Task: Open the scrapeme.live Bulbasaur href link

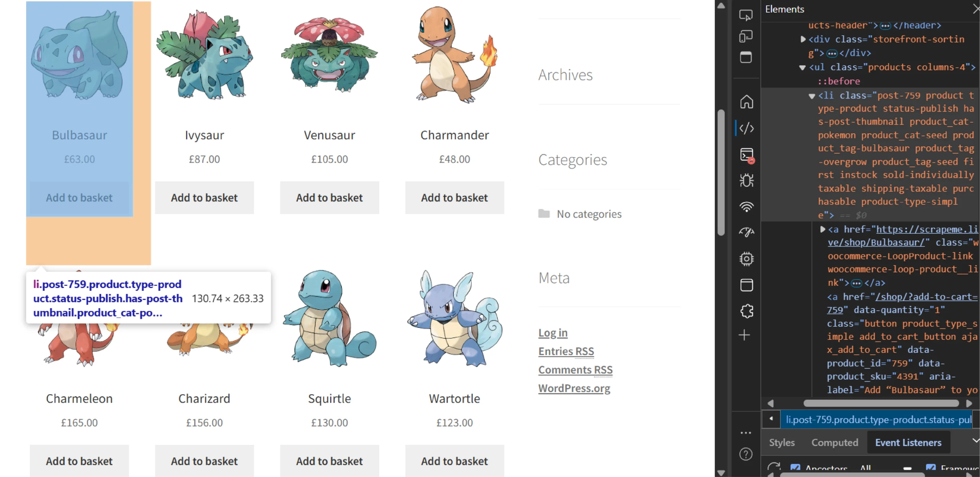Action: coord(903,236)
